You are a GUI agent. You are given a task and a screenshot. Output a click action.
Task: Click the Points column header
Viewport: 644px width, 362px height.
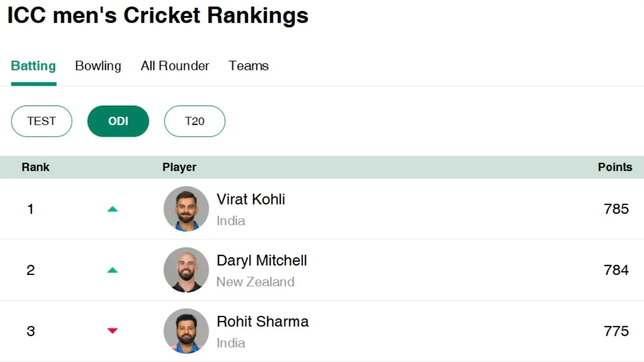[x=615, y=167]
